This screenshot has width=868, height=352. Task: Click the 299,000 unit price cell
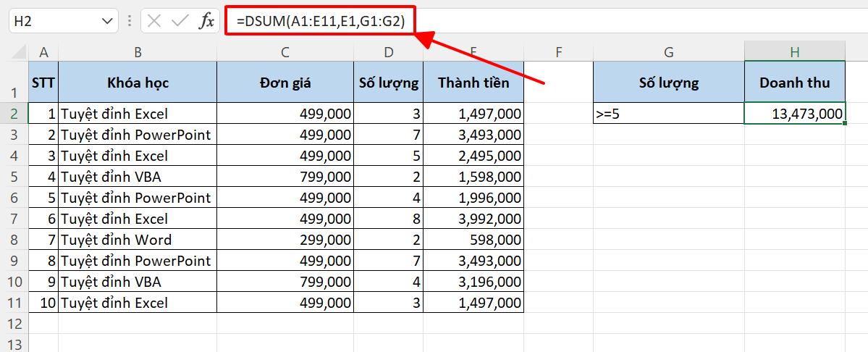click(285, 240)
